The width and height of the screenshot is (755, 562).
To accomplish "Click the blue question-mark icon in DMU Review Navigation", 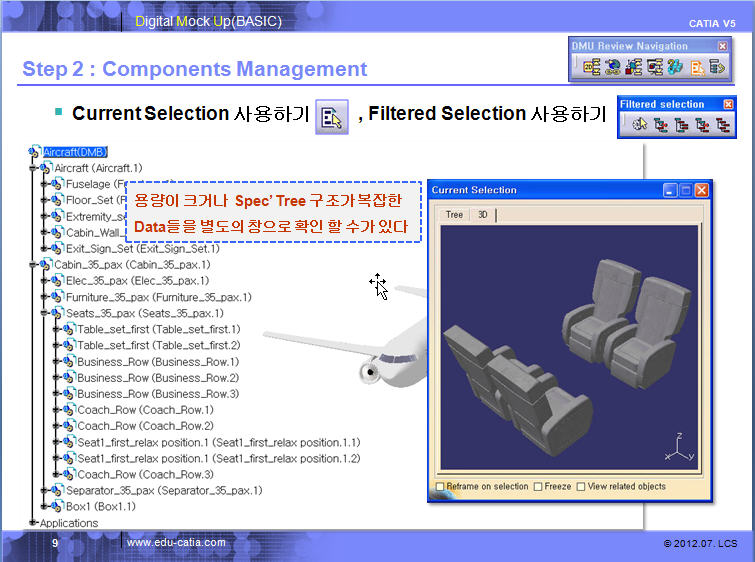I will coord(675,67).
